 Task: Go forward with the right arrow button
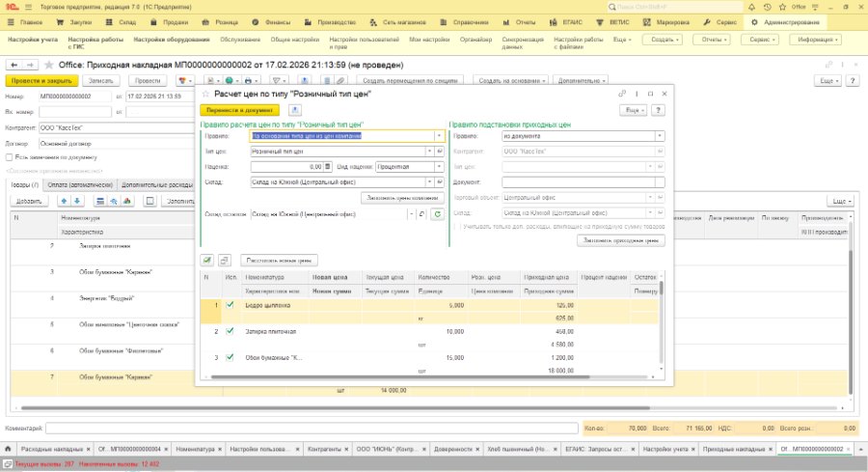pyautogui.click(x=30, y=65)
